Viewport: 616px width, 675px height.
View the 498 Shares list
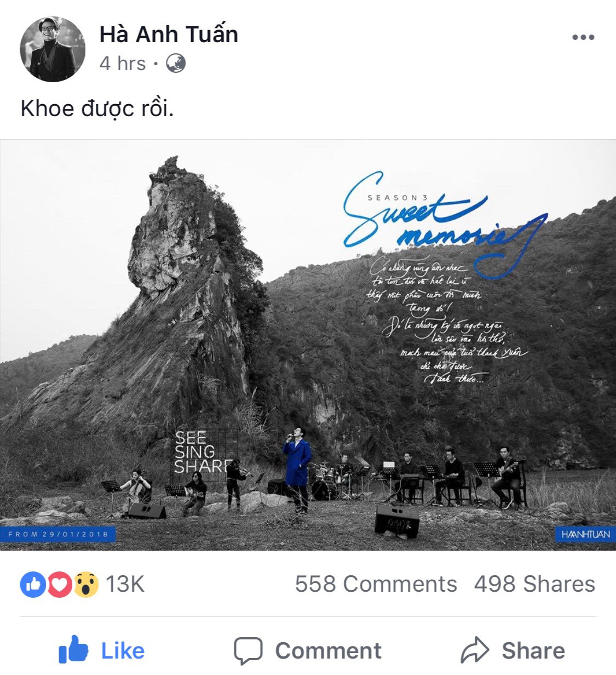[534, 584]
